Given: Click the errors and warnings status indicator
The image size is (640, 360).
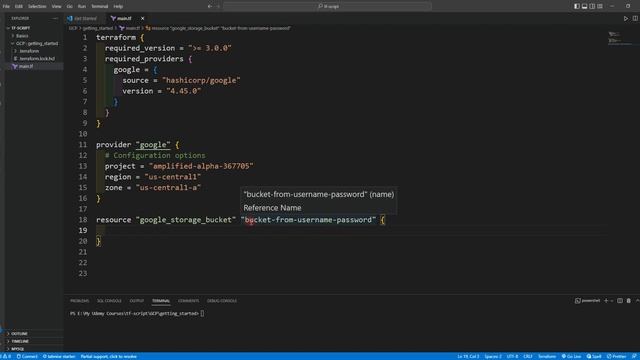Looking at the screenshot, I should [x=7, y=356].
